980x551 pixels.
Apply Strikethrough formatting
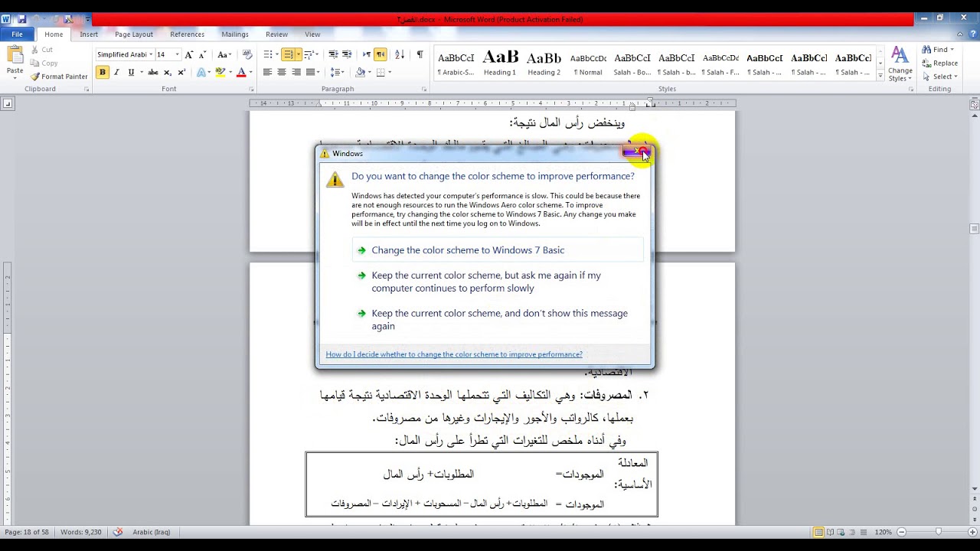point(152,72)
